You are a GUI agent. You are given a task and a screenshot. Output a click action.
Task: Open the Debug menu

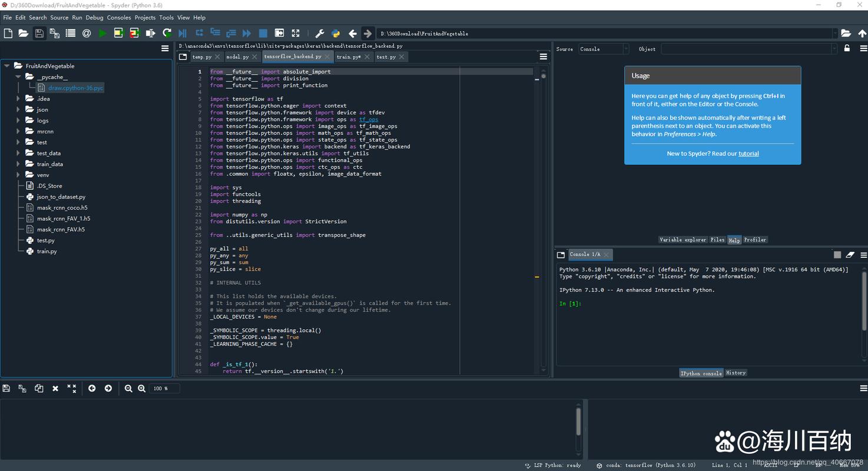(94, 18)
